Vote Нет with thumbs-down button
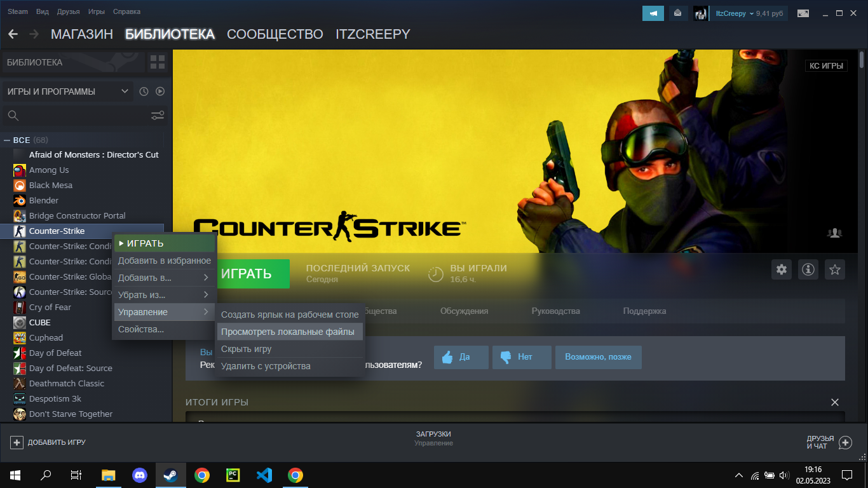Viewport: 868px width, 488px height. 522,357
